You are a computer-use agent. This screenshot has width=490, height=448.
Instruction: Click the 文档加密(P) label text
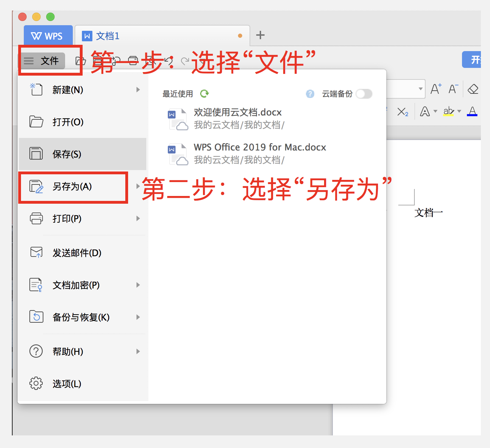point(76,285)
